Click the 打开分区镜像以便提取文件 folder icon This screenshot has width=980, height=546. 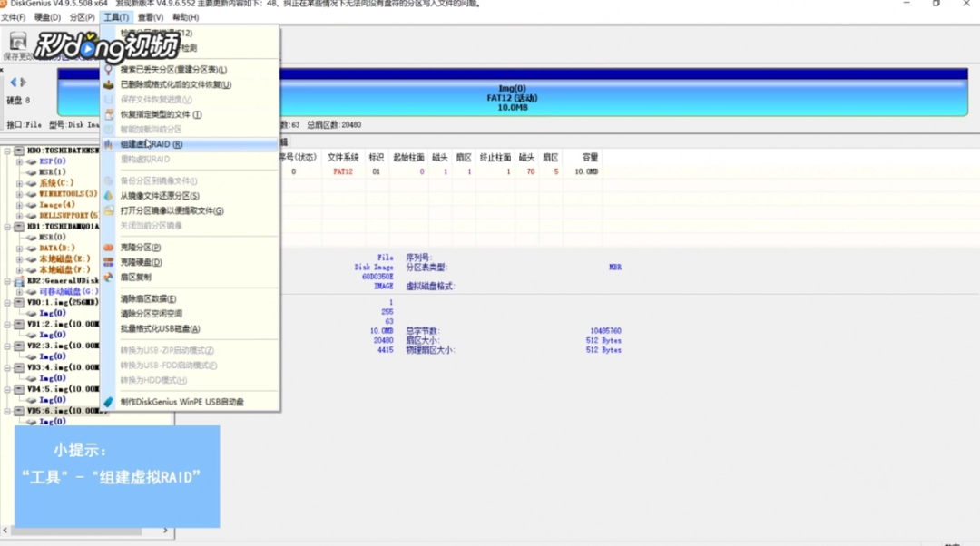tap(109, 210)
